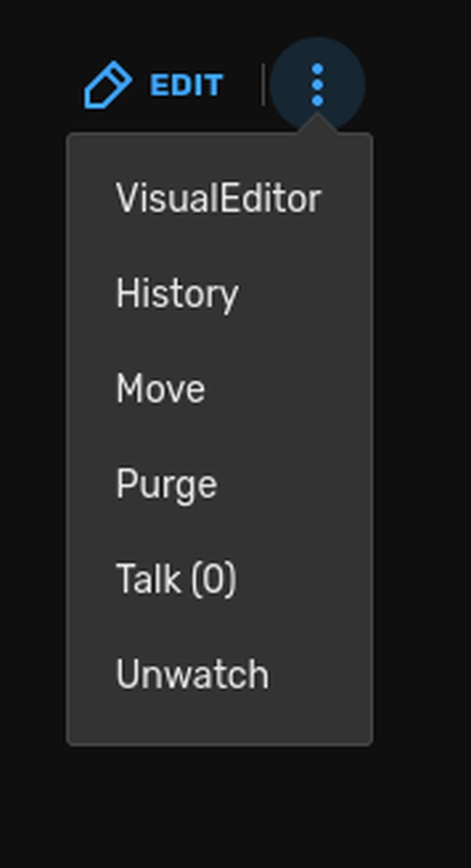
Task: Click Unwatch to stop watching page
Action: [x=192, y=675]
